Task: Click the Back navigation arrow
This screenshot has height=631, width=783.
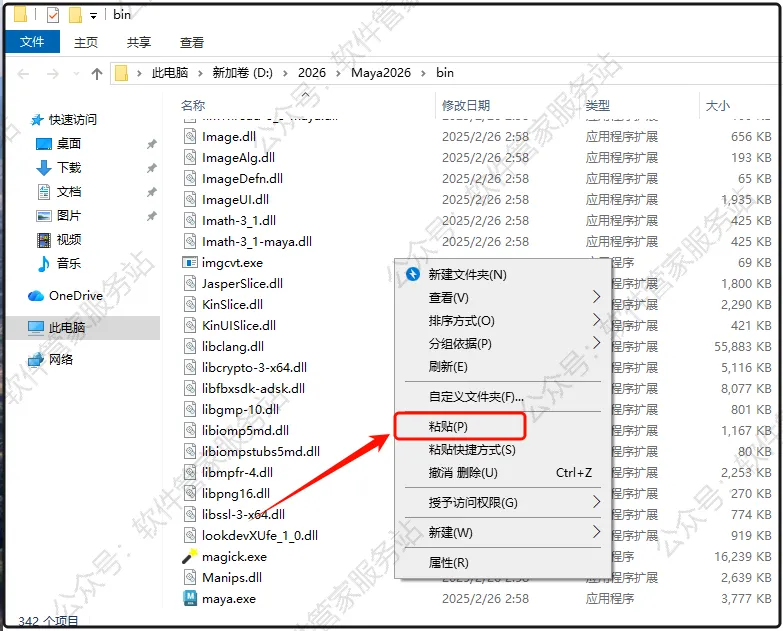Action: click(23, 74)
